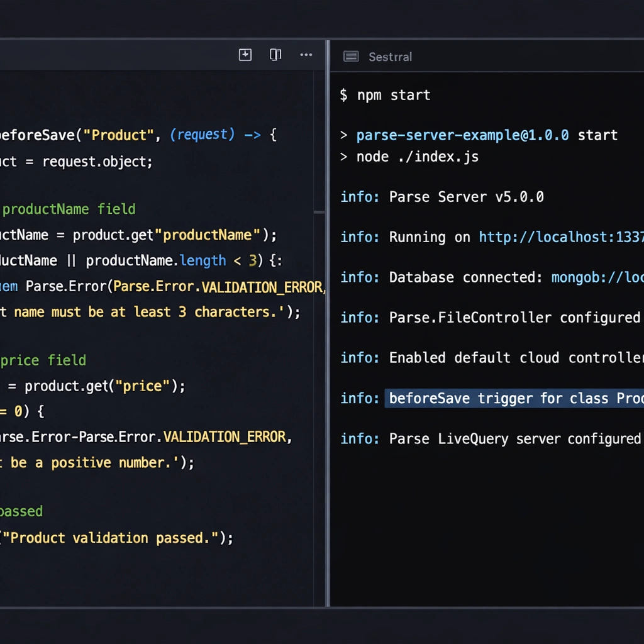Place cursor on "(request)" parameter in code
This screenshot has height=644, width=644.
pos(202,135)
